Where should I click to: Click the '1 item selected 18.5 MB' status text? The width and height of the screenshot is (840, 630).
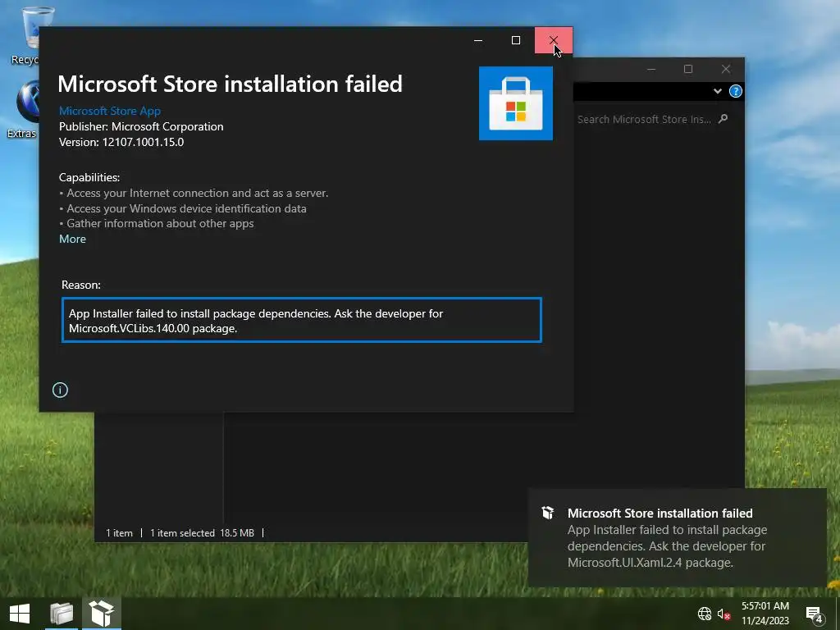point(202,533)
